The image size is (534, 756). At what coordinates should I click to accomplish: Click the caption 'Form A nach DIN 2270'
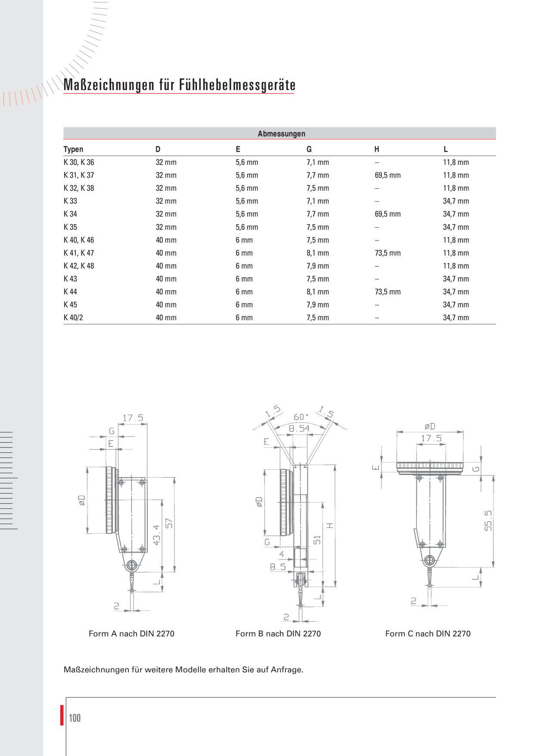pyautogui.click(x=131, y=634)
